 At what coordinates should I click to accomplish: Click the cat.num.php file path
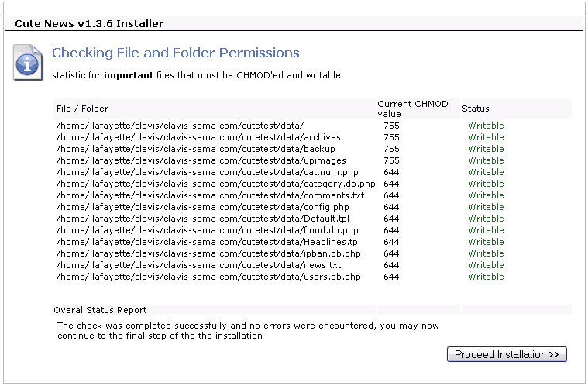pyautogui.click(x=208, y=172)
